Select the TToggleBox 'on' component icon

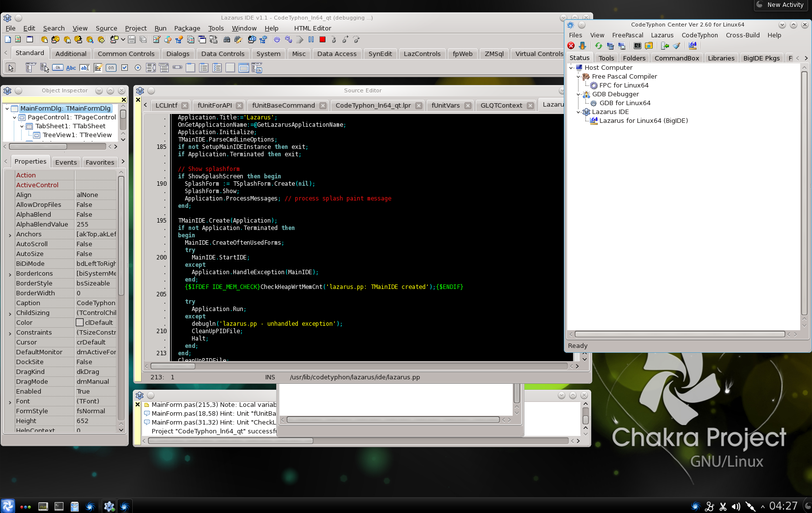[x=111, y=68]
